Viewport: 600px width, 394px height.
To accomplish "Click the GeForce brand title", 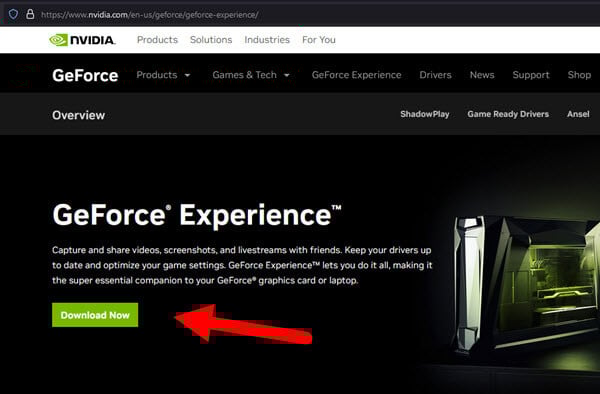I will pos(85,75).
